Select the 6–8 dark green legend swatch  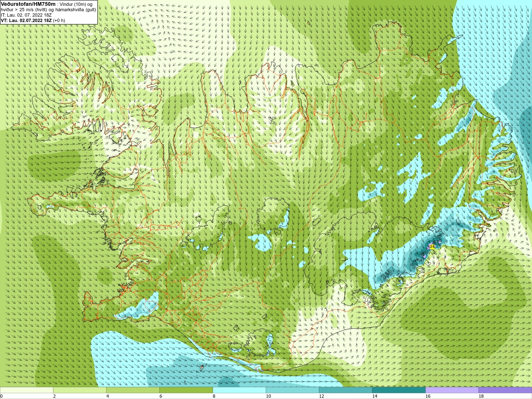(x=186, y=390)
